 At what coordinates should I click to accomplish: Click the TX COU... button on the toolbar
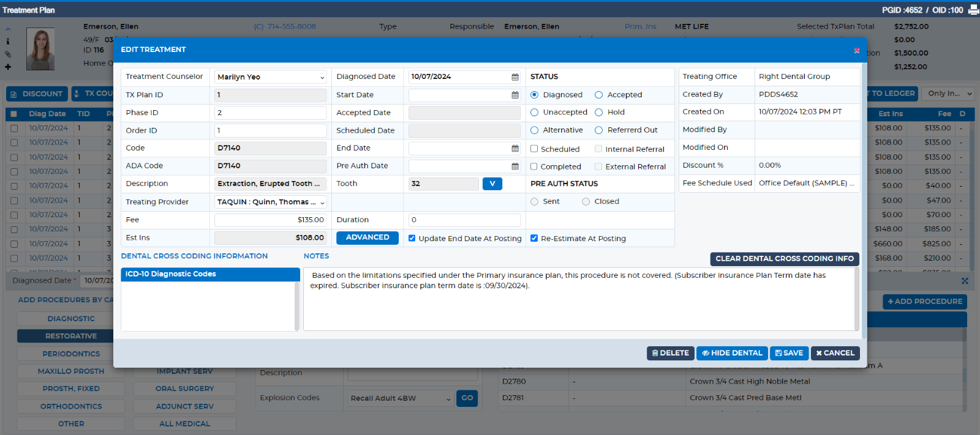(93, 94)
